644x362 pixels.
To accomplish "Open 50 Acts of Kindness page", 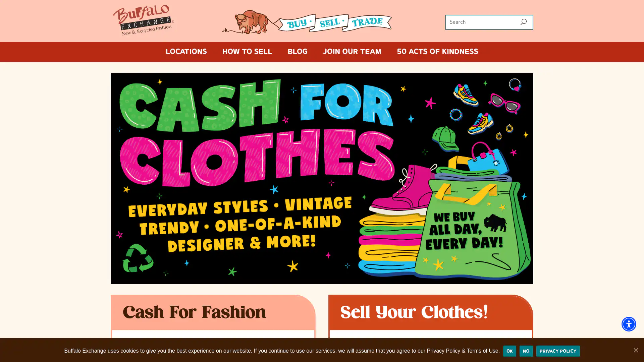I will click(437, 52).
